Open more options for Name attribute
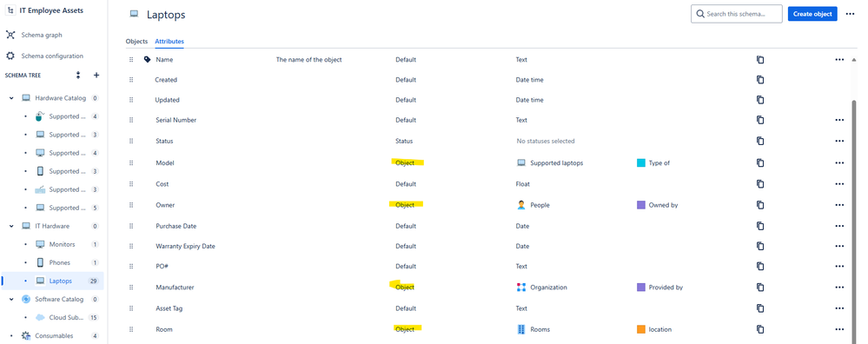This screenshot has height=344, width=868. coord(839,60)
